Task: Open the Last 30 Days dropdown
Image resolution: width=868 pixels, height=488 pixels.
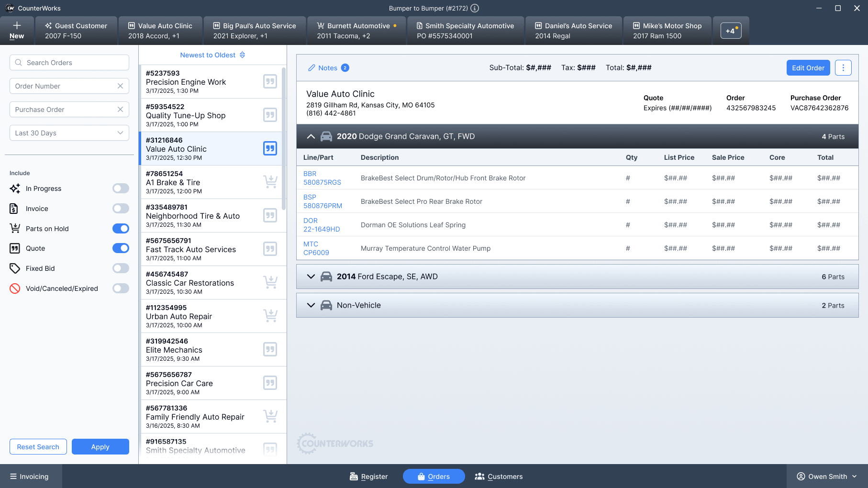Action: coord(69,133)
